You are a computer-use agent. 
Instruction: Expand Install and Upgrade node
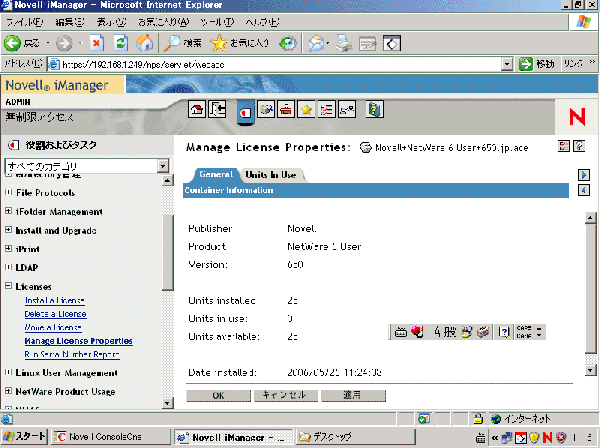(8, 230)
